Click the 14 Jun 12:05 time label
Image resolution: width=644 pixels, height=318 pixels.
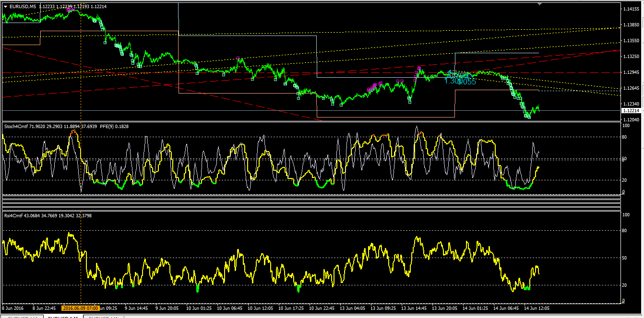coord(536,308)
